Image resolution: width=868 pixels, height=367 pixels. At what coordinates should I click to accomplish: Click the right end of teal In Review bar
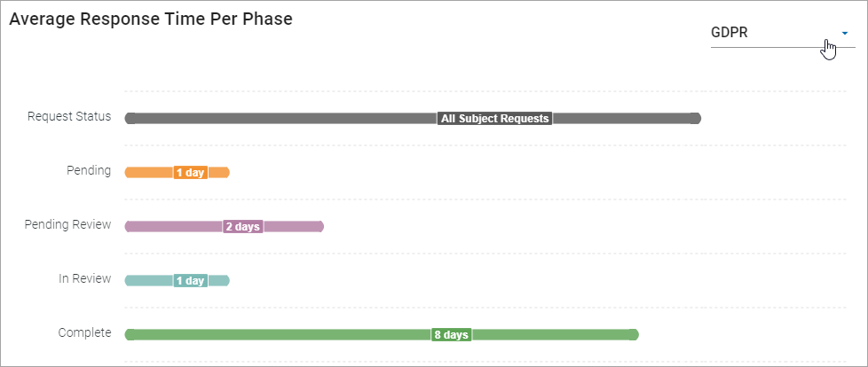click(x=225, y=281)
